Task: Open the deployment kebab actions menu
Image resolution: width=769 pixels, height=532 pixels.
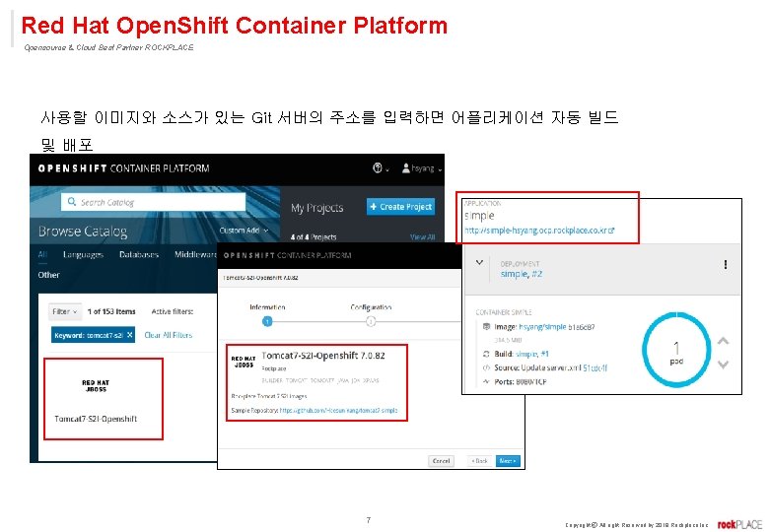Action: (726, 265)
